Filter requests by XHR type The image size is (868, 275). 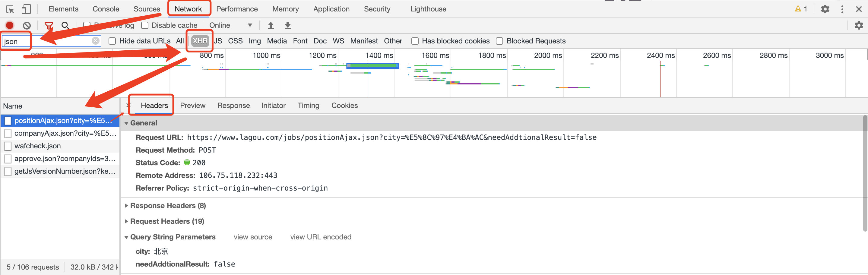200,41
